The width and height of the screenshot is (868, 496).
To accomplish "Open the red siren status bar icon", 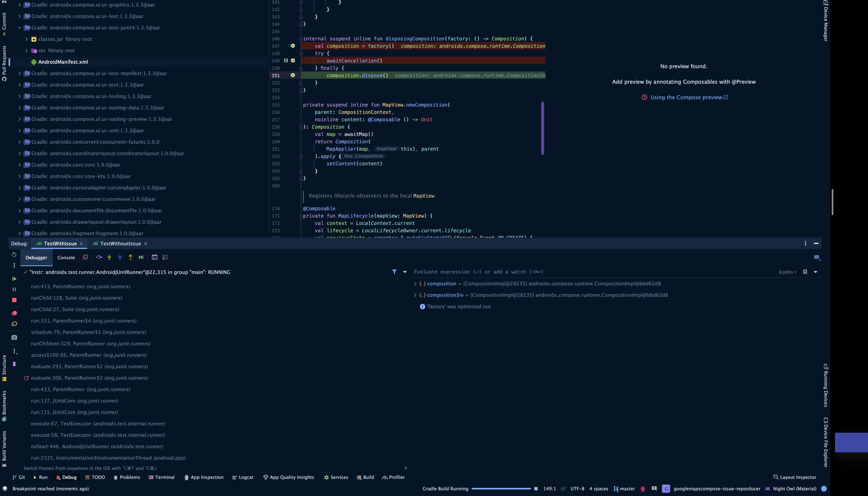I will click(643, 488).
